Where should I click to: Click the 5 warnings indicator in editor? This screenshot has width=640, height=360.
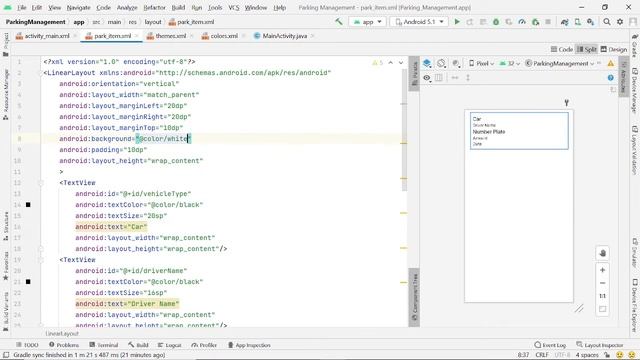[378, 62]
